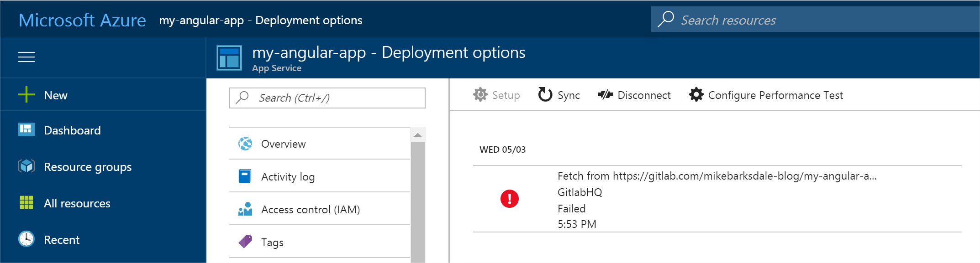The height and width of the screenshot is (263, 980).
Task: Click the 5:53 PM timestamp
Action: (577, 224)
